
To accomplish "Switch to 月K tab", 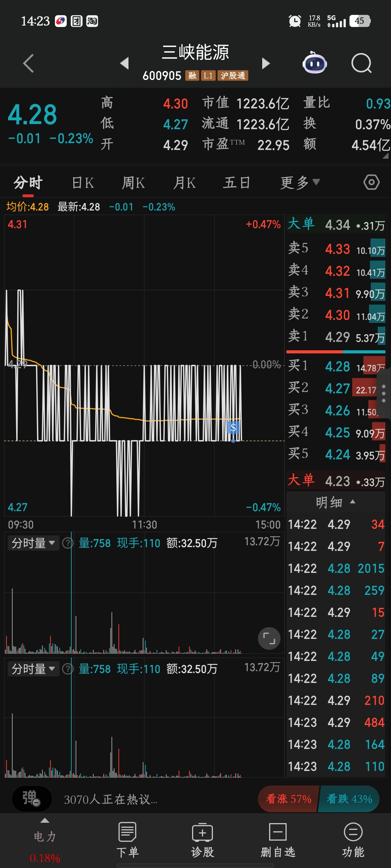I will (184, 183).
